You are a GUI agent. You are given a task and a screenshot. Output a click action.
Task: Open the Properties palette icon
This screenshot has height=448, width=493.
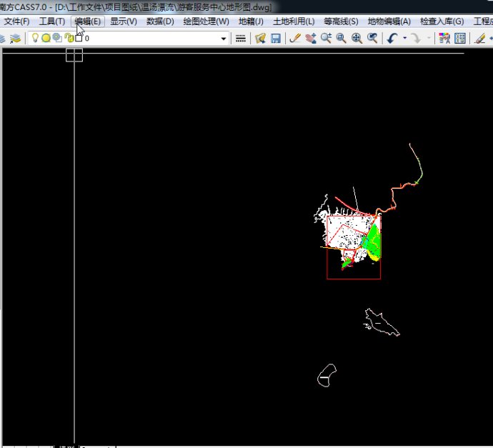[460, 38]
